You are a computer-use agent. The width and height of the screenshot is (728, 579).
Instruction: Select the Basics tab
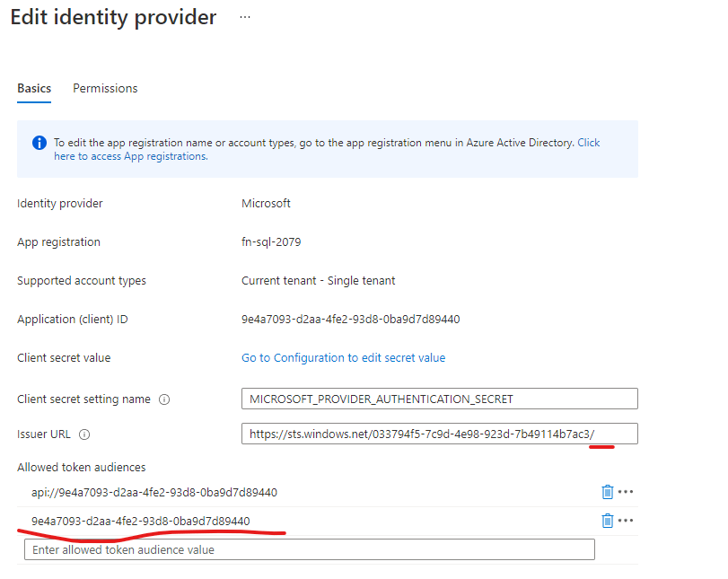tap(34, 88)
